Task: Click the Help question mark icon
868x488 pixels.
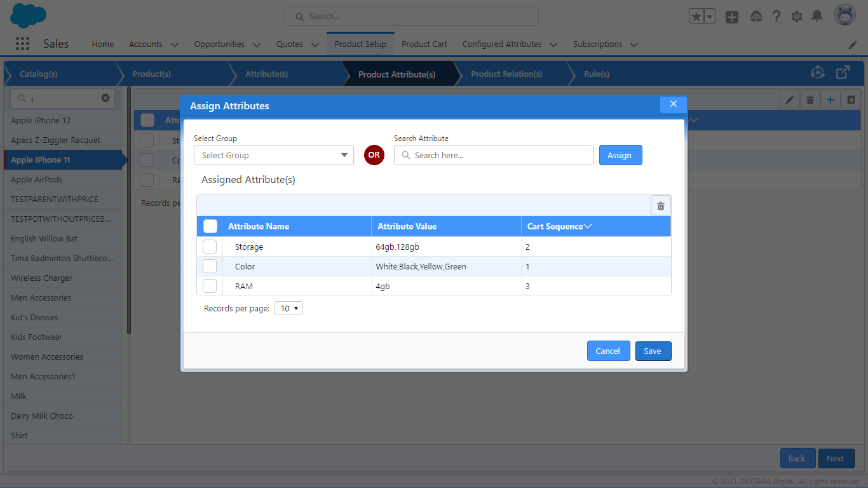Action: pyautogui.click(x=776, y=17)
